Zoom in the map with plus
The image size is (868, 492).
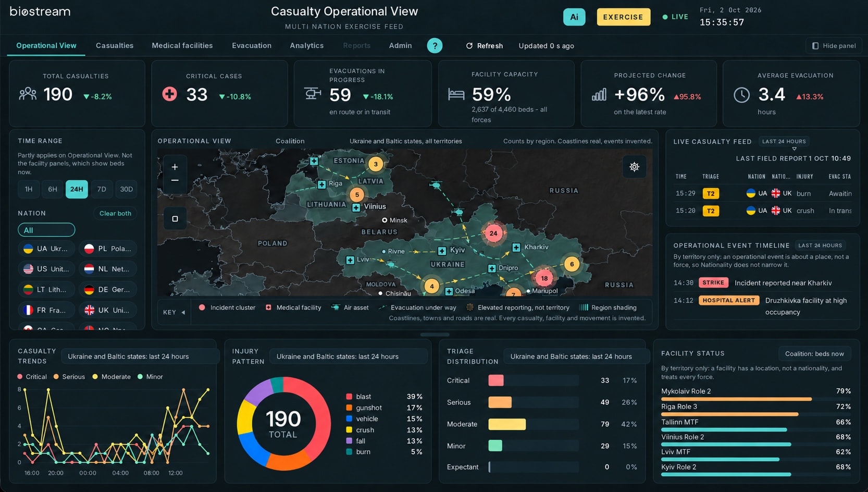point(175,167)
